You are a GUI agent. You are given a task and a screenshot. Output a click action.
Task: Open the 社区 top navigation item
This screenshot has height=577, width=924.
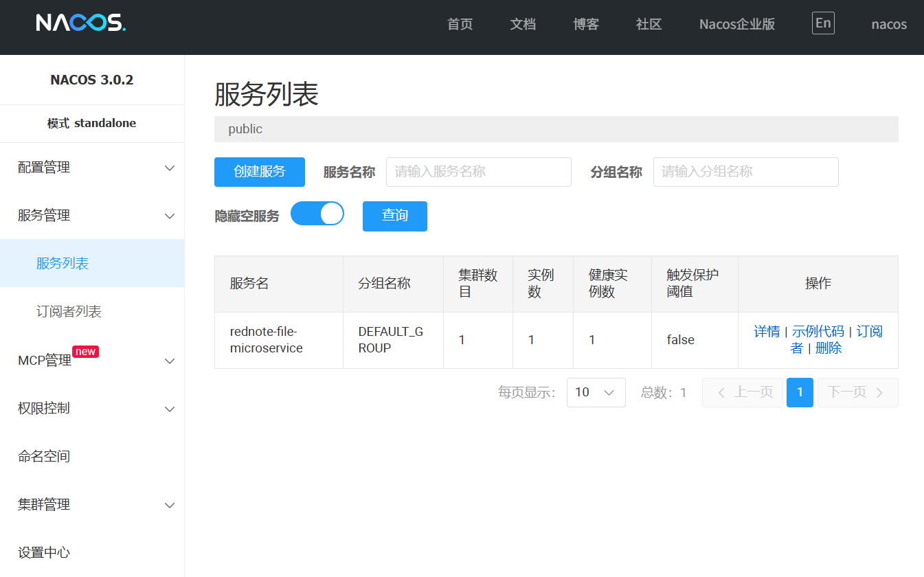pos(649,24)
